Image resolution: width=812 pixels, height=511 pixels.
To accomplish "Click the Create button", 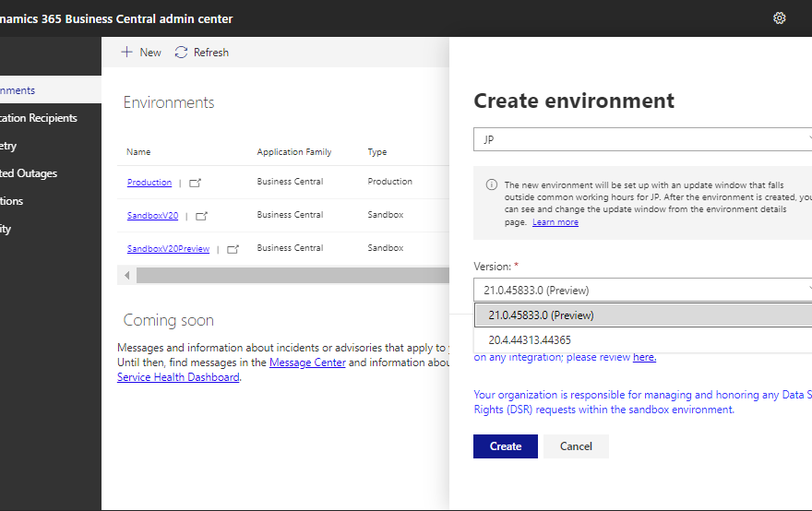I will [x=506, y=446].
